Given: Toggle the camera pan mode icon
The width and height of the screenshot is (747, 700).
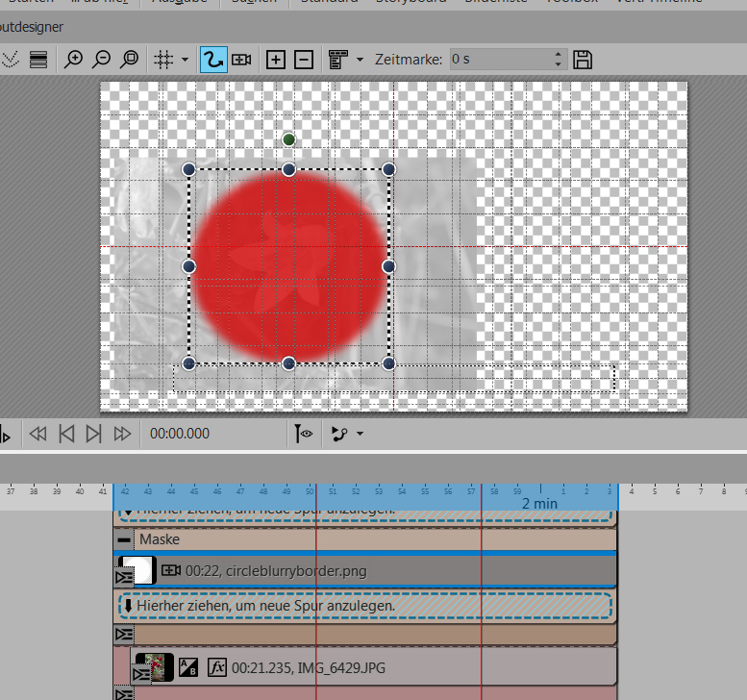Looking at the screenshot, I should click(x=241, y=60).
